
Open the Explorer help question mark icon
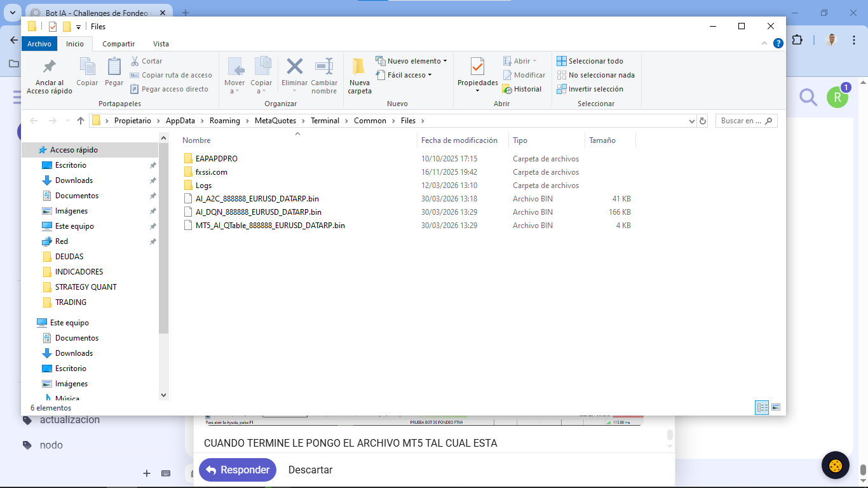point(778,44)
